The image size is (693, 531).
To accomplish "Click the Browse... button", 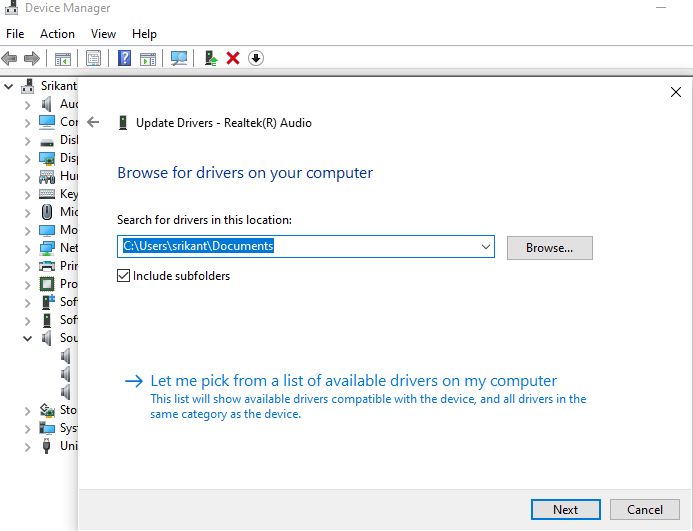I will (x=549, y=248).
